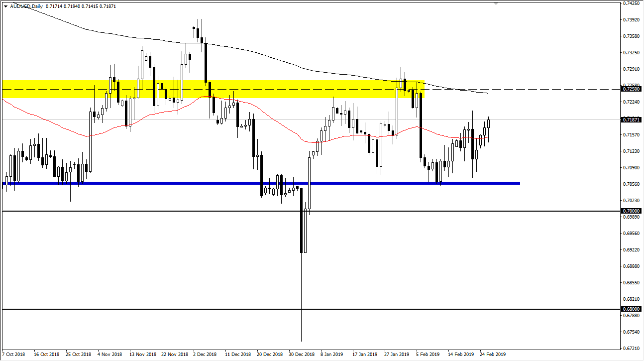This screenshot has width=644, height=361.
Task: Click the dashed line at the 0.72500 level
Action: pyautogui.click(x=547, y=89)
